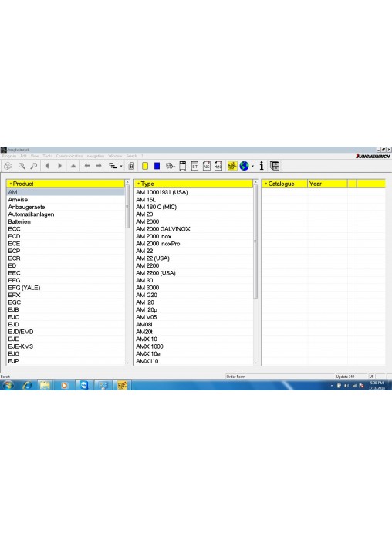Open the tree structure dropdown arrow
Viewport: 392px width, 537px height.
tap(121, 167)
